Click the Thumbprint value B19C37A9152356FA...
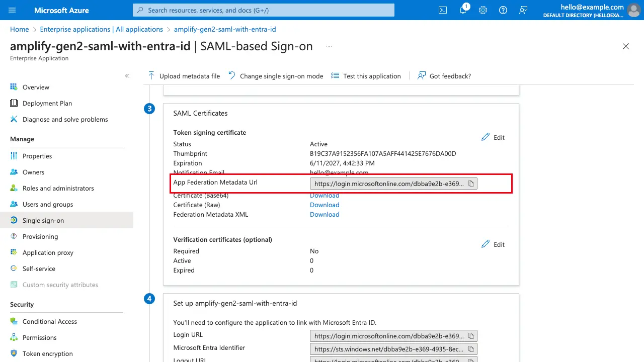 [383, 153]
